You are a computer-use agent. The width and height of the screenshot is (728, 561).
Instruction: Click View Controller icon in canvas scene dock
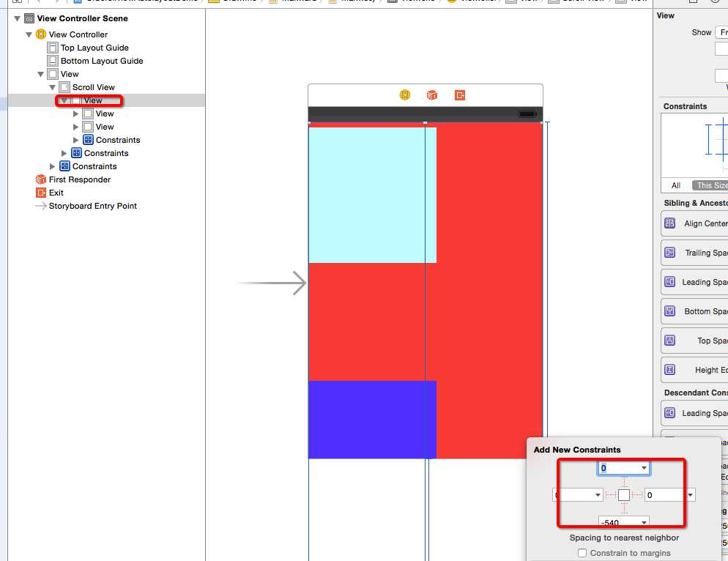(405, 95)
